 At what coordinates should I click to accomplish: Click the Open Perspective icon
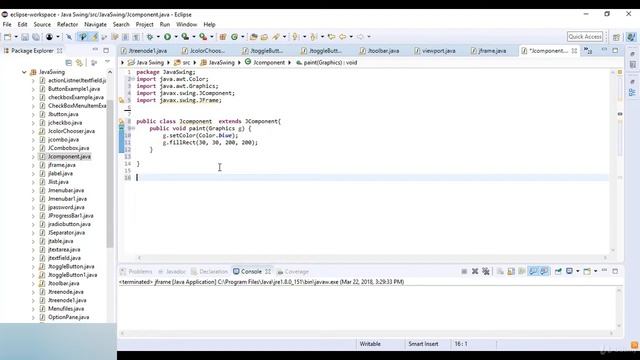point(616,37)
